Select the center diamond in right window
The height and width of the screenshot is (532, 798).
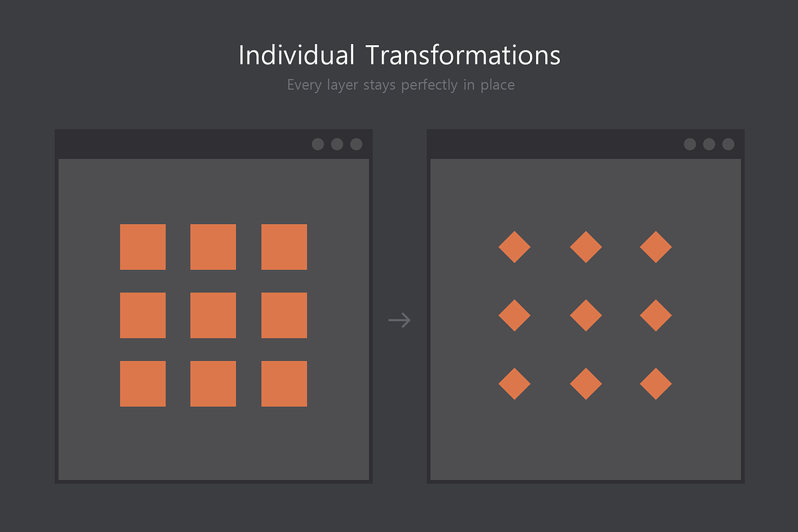pyautogui.click(x=585, y=315)
